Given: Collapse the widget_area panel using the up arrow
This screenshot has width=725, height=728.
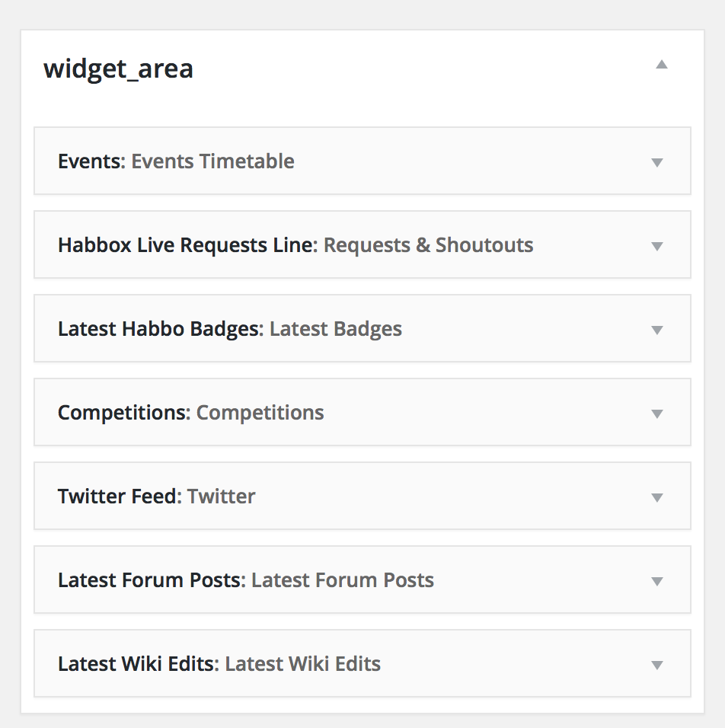Looking at the screenshot, I should click(662, 65).
